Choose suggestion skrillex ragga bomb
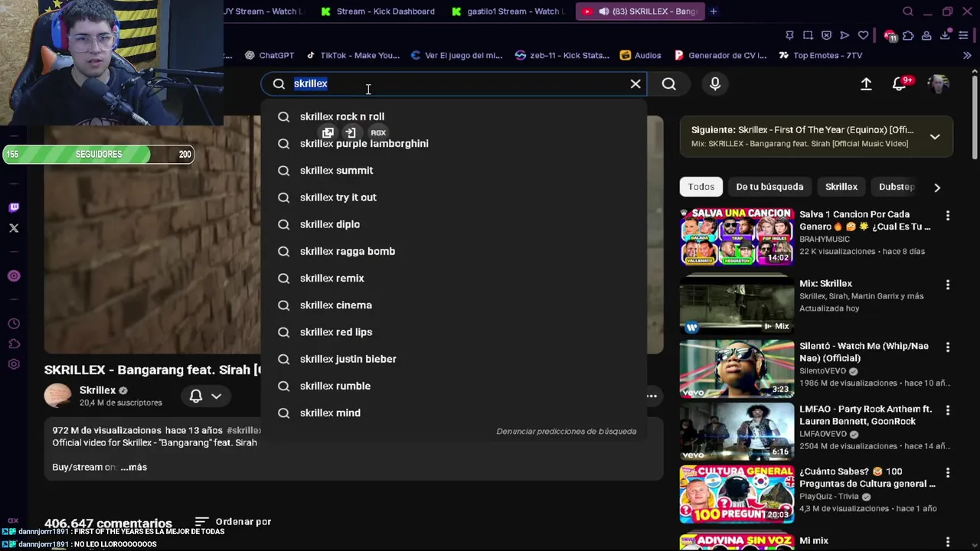 tap(454, 251)
